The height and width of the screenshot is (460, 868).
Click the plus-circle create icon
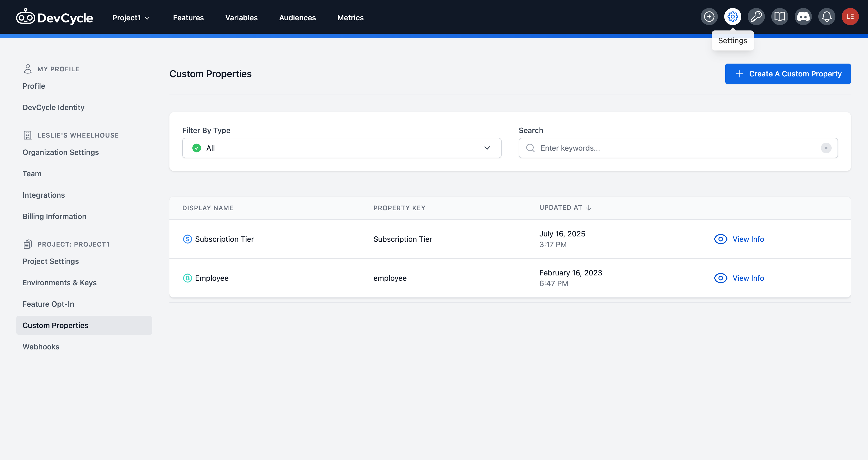click(x=709, y=16)
